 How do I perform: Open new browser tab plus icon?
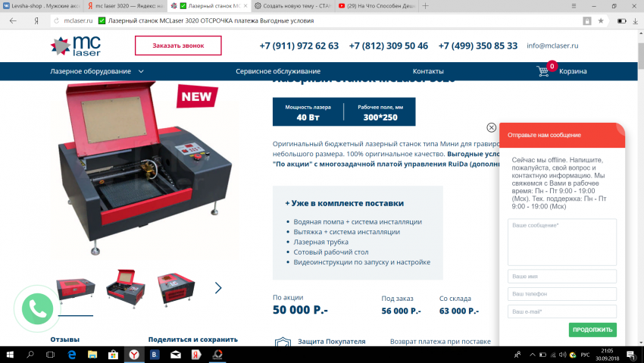[x=426, y=6]
